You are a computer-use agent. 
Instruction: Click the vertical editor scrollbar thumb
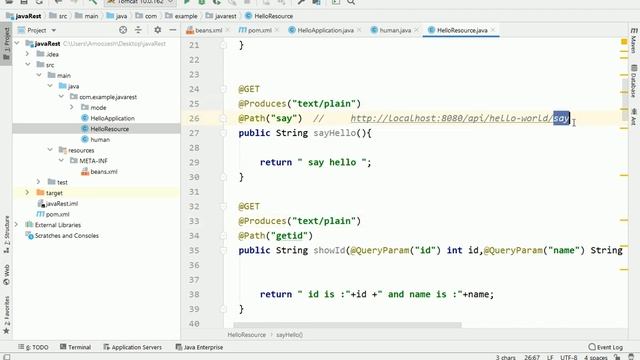625,100
